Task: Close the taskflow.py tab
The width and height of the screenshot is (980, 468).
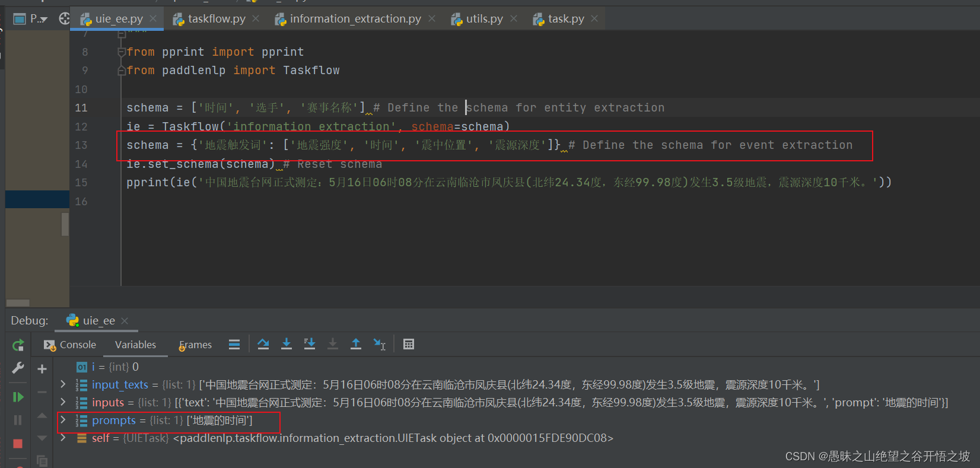Action: tap(256, 19)
